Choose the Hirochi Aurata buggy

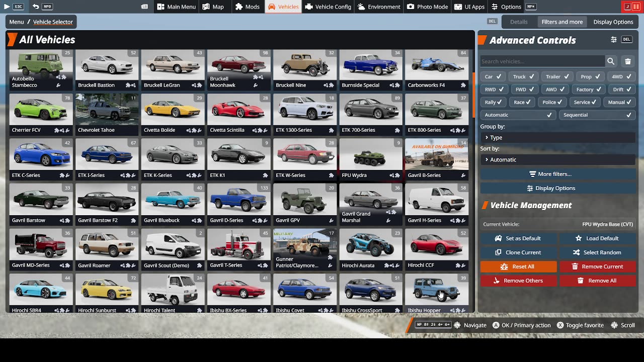tap(370, 249)
